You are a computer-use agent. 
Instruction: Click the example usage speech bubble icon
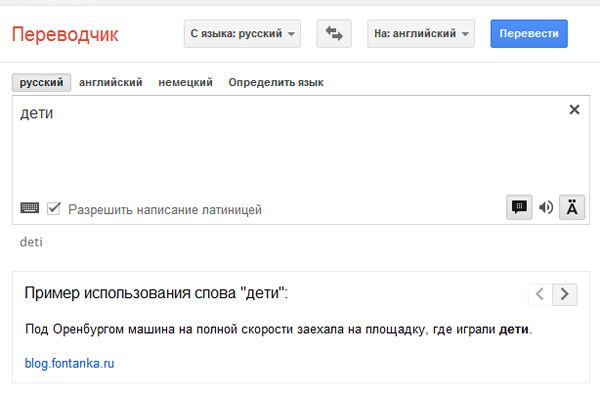pyautogui.click(x=519, y=207)
